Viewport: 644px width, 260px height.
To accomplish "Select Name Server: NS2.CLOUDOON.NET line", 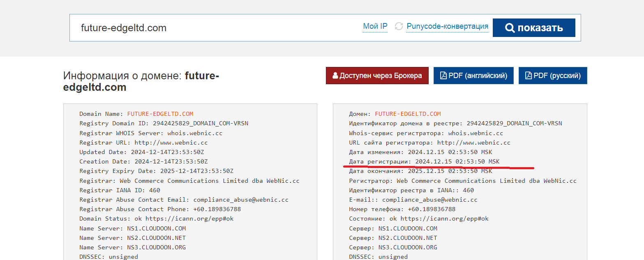I will coord(132,238).
